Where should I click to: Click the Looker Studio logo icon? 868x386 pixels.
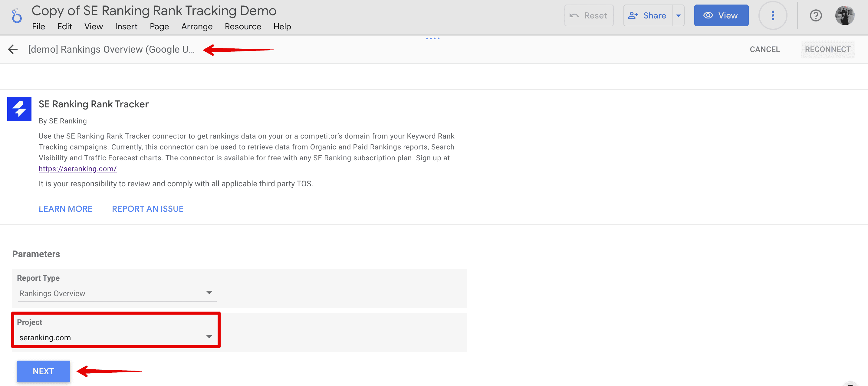17,16
